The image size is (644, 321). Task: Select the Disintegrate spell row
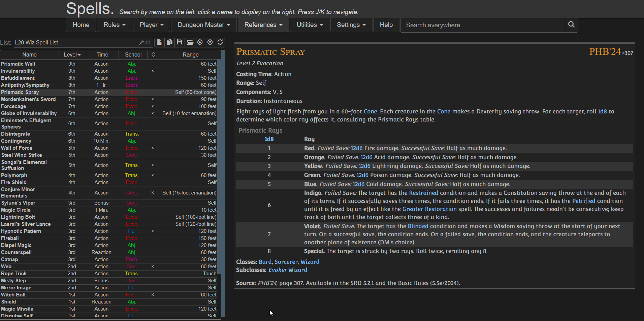[109, 134]
